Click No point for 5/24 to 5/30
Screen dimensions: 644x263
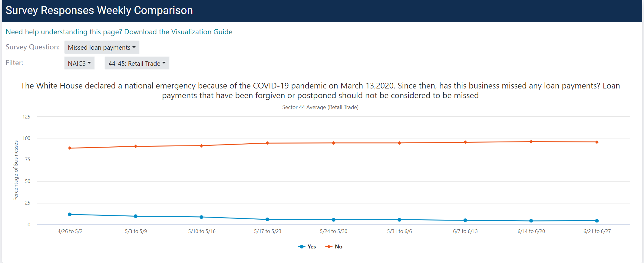coord(334,143)
